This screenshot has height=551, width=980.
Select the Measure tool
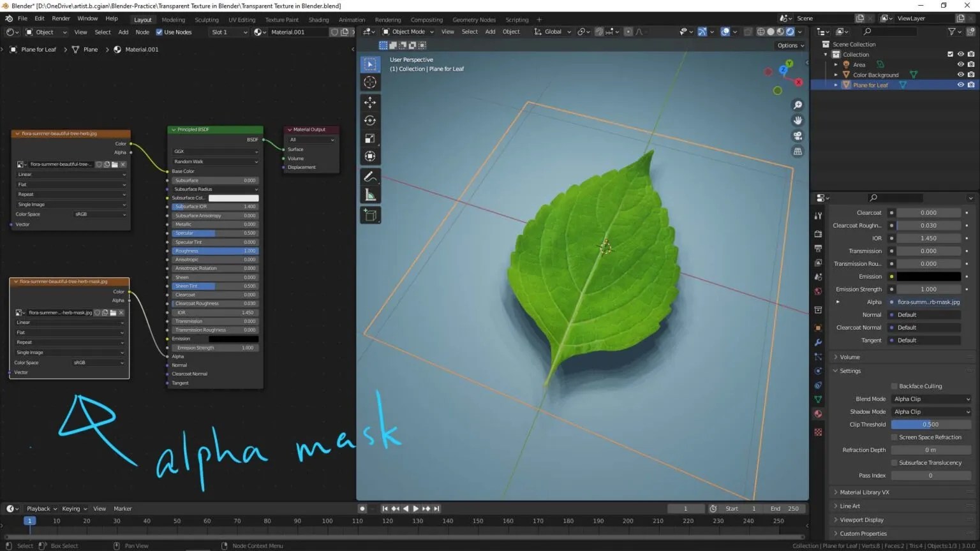pyautogui.click(x=370, y=195)
